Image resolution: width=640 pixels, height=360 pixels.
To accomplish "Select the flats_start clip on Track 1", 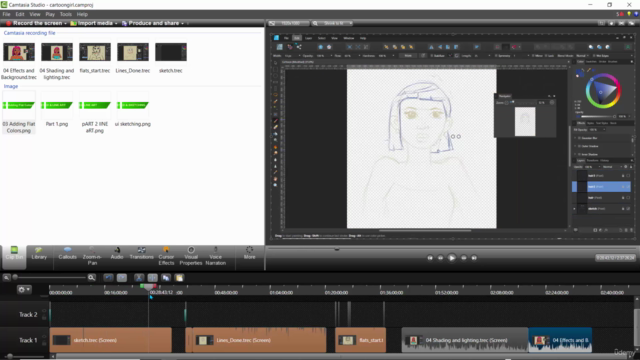I will click(x=361, y=340).
